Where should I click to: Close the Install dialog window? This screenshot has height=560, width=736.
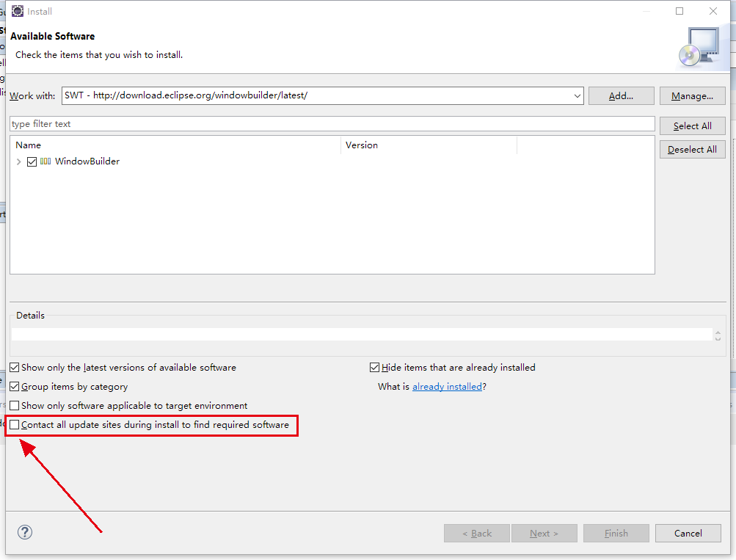tap(713, 11)
